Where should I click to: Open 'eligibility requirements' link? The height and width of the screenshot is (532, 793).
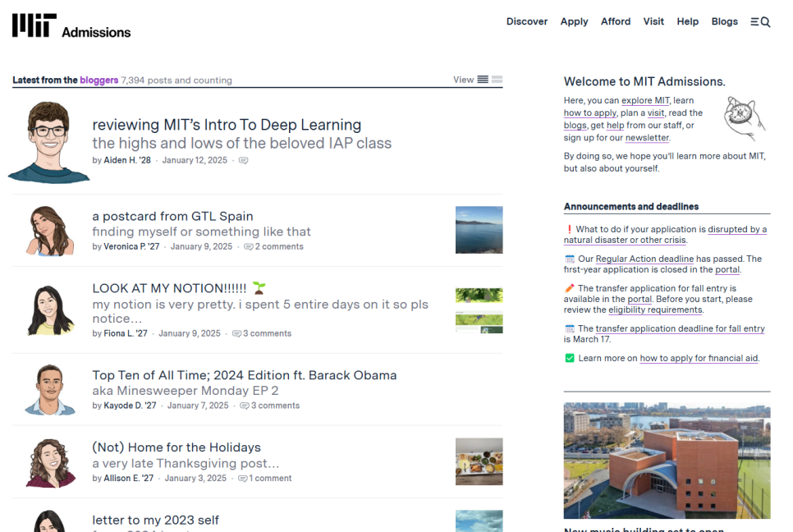[655, 310]
